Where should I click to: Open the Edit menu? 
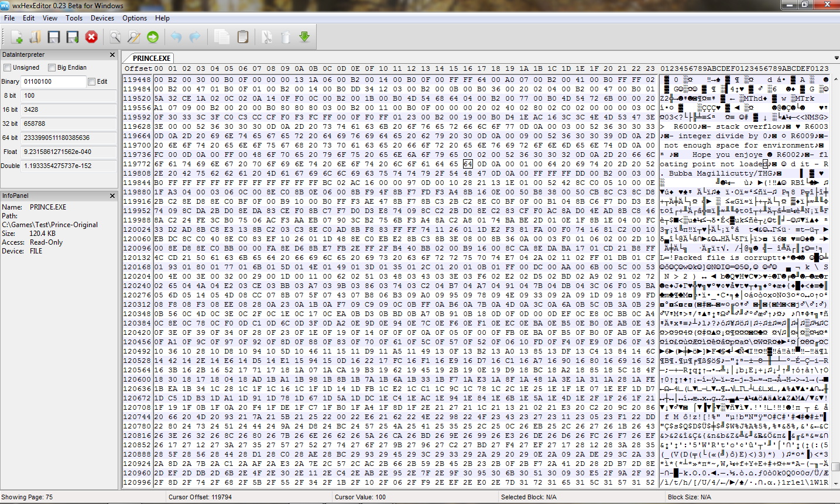tap(29, 18)
